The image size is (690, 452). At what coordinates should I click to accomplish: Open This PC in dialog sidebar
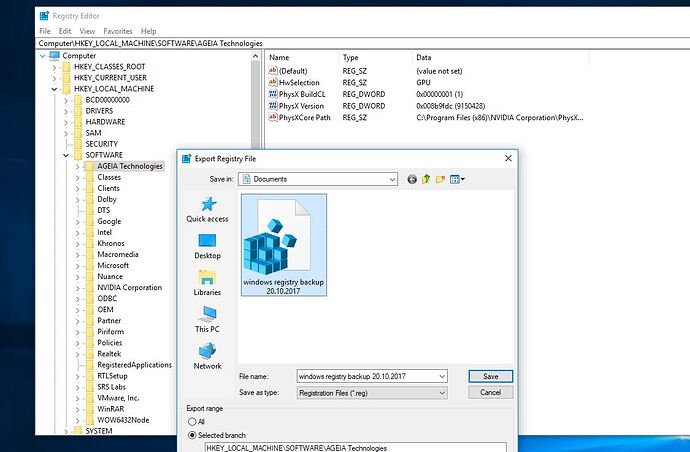pos(207,320)
